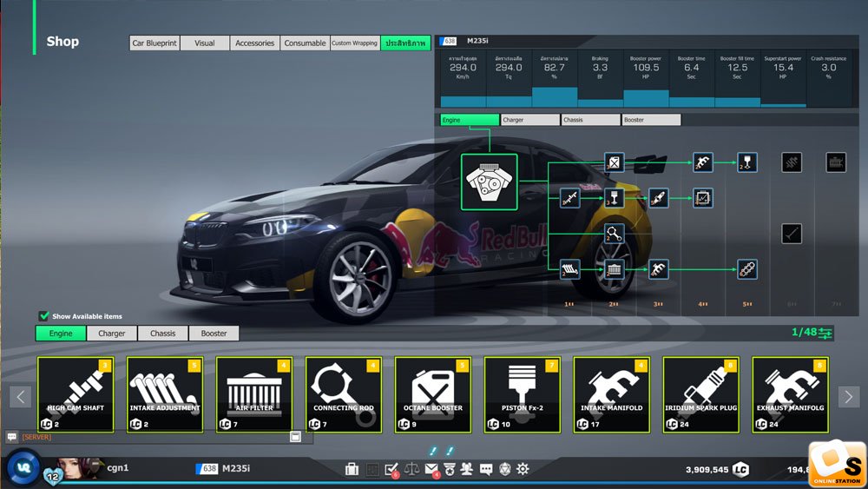The width and height of the screenshot is (868, 489).
Task: Open the balance scales icon
Action: pyautogui.click(x=411, y=469)
